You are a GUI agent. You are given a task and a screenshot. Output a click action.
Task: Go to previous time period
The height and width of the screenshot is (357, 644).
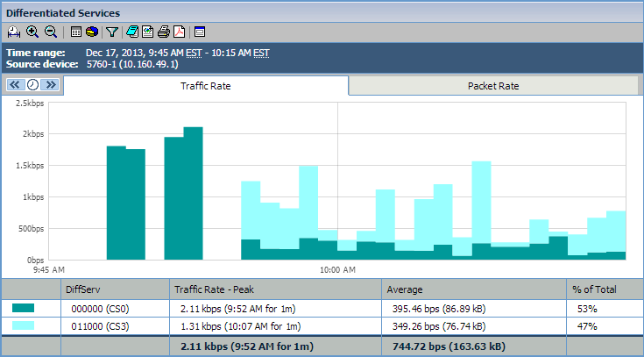click(15, 85)
